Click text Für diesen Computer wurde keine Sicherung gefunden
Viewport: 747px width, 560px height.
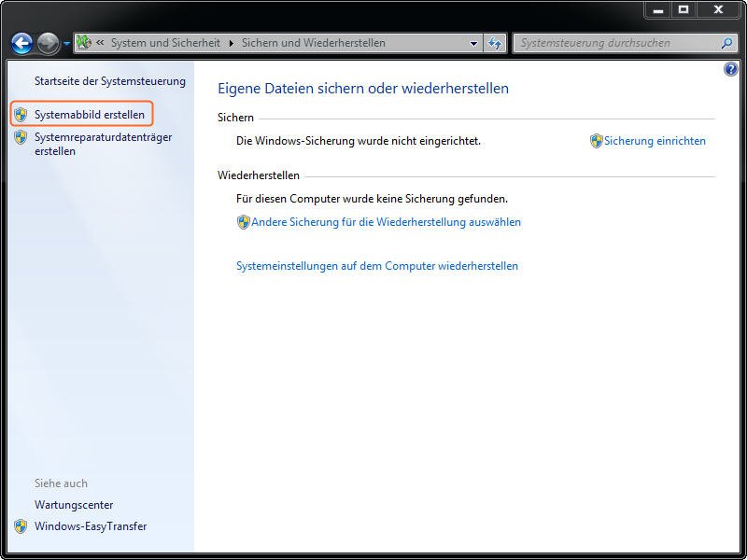tap(372, 199)
